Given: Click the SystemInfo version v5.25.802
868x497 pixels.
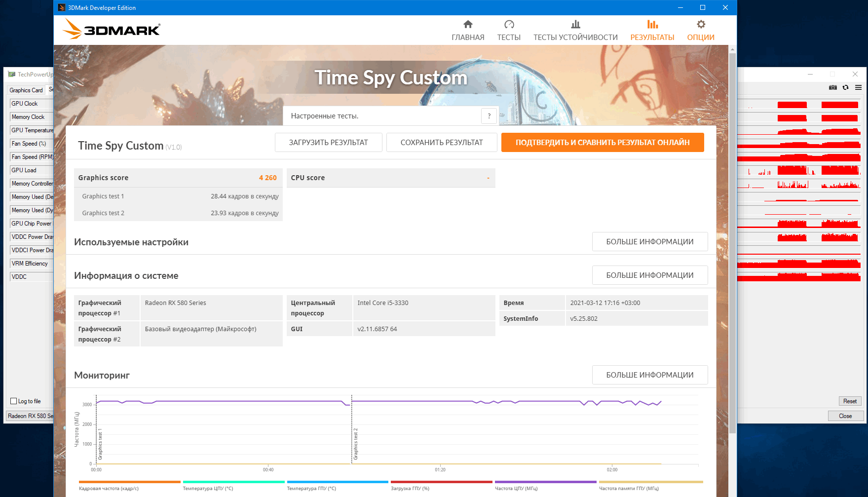Looking at the screenshot, I should point(584,319).
